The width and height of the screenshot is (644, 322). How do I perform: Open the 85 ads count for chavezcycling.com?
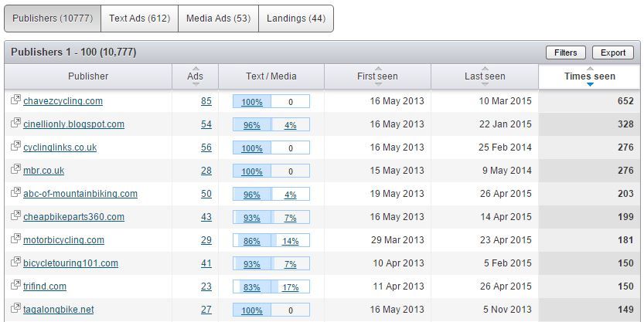206,101
